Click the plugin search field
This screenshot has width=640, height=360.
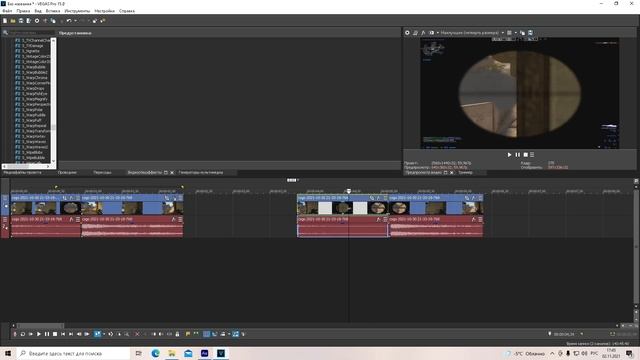(x=32, y=33)
